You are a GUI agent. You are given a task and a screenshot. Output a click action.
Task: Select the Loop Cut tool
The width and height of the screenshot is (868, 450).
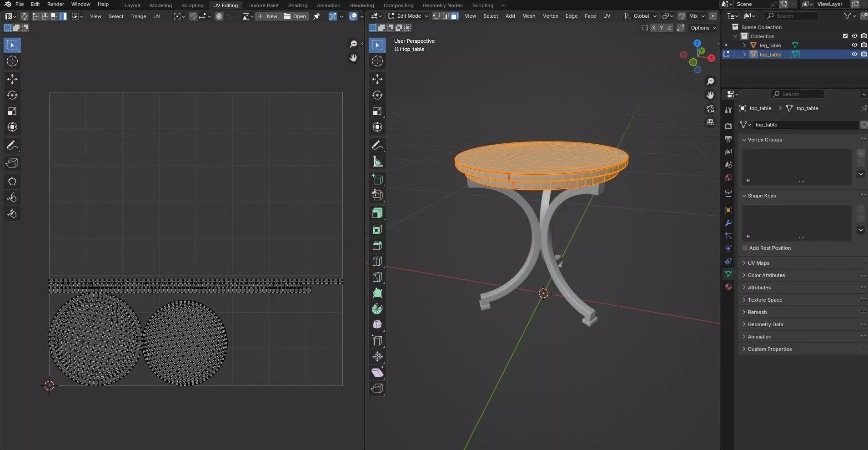(377, 261)
